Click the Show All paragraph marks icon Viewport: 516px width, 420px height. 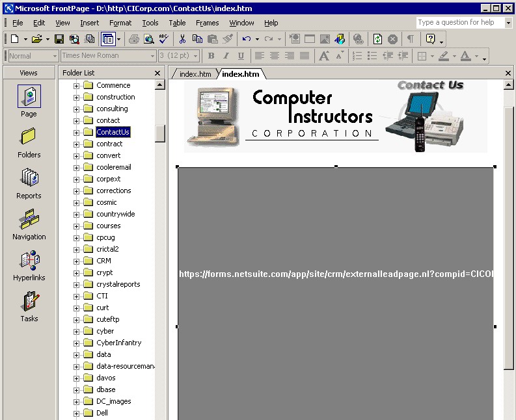pos(411,39)
